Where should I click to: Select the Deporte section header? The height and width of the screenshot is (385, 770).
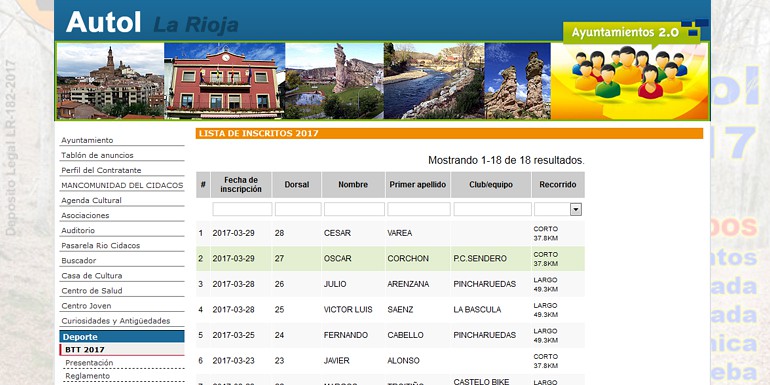point(122,337)
